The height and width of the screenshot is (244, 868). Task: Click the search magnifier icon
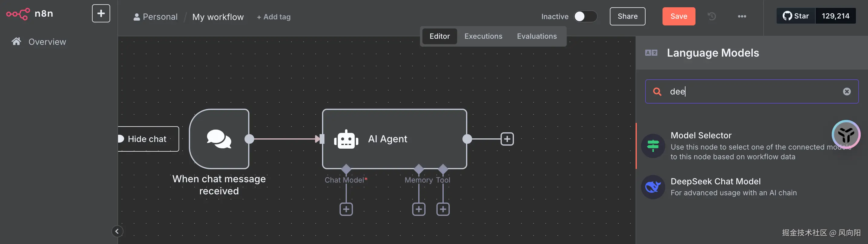click(x=657, y=92)
